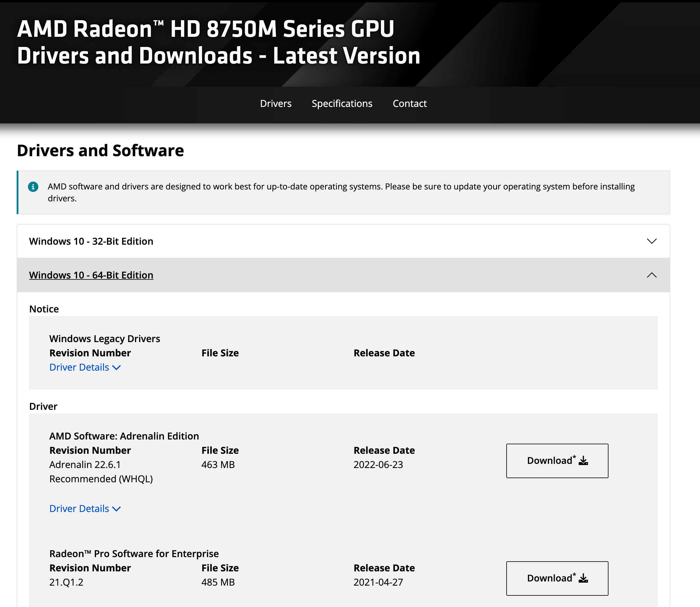This screenshot has width=700, height=607.
Task: Open the Contact nav tab
Action: coord(409,103)
